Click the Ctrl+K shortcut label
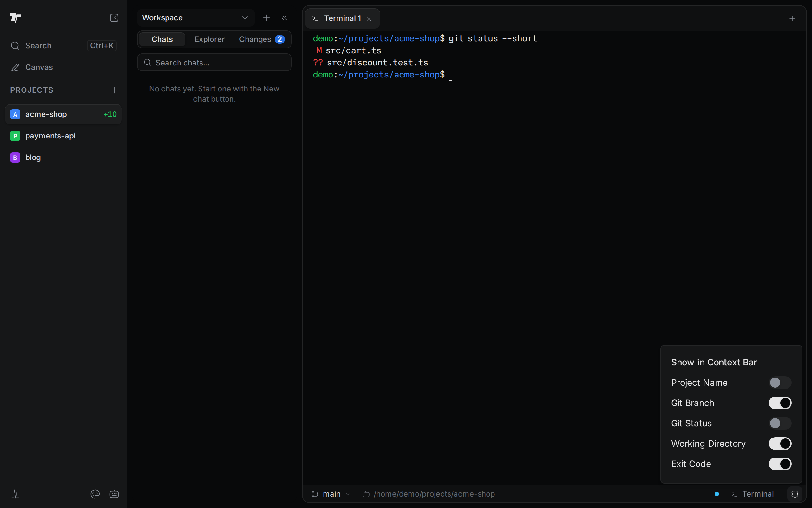The height and width of the screenshot is (508, 812). [102, 46]
